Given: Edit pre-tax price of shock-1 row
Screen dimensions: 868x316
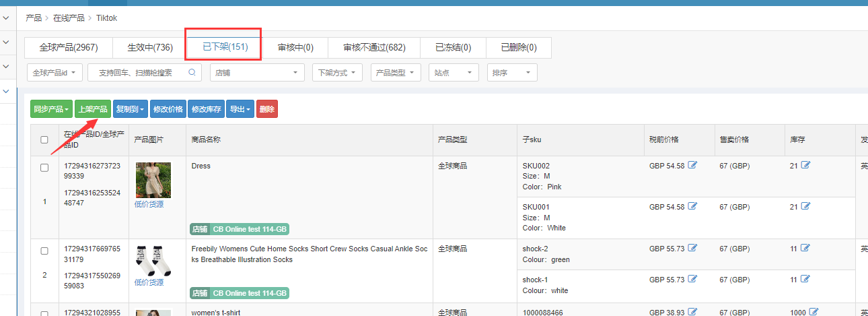Looking at the screenshot, I should pyautogui.click(x=692, y=280).
